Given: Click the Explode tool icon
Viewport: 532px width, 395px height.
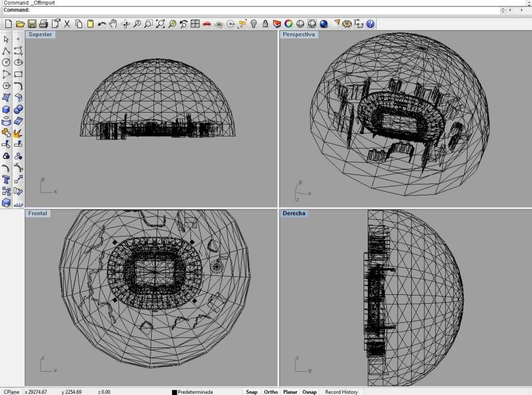Looking at the screenshot, I should tap(18, 133).
